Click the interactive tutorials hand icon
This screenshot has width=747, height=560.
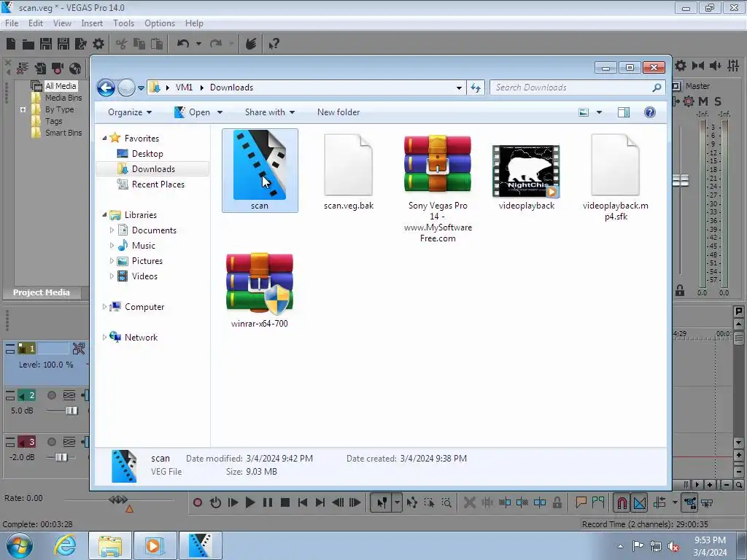click(251, 44)
